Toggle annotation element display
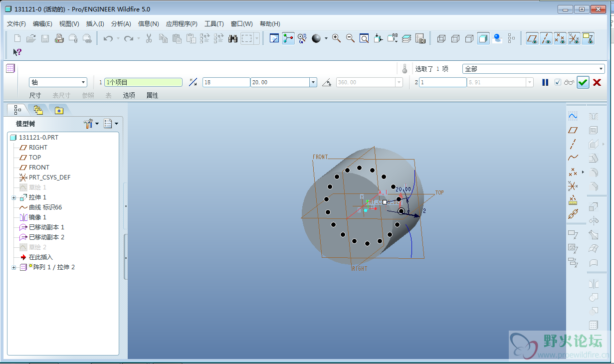This screenshot has height=364, width=614. pyautogui.click(x=588, y=38)
